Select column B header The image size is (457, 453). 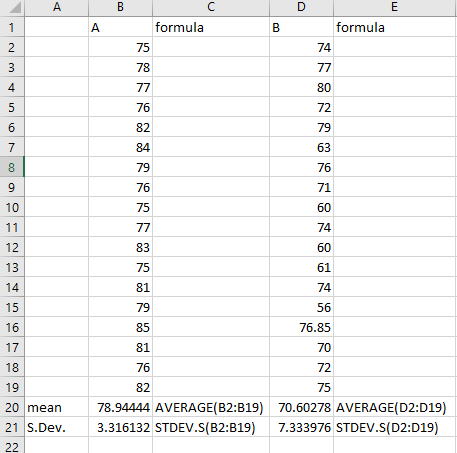(x=120, y=7)
